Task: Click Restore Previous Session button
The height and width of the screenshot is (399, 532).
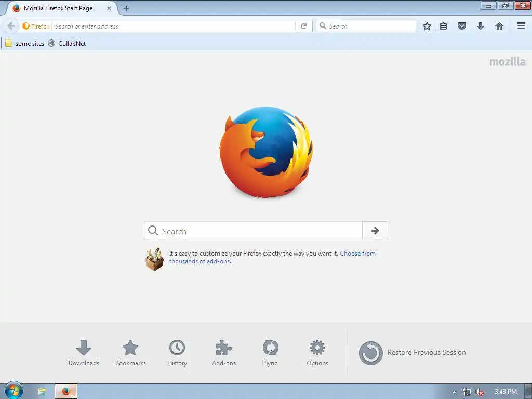Action: pos(413,353)
